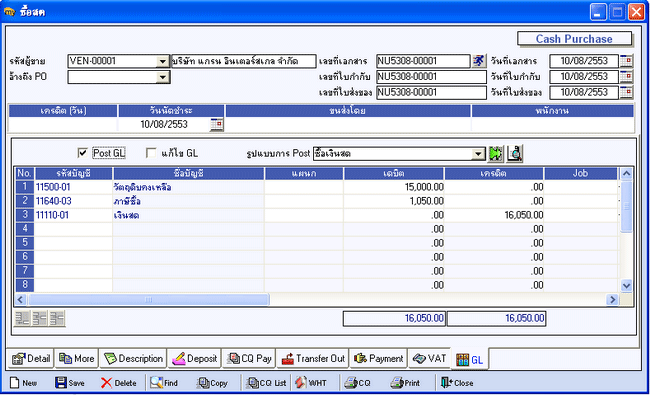Save the cash purchase document
This screenshot has height=395, width=650.
70,383
